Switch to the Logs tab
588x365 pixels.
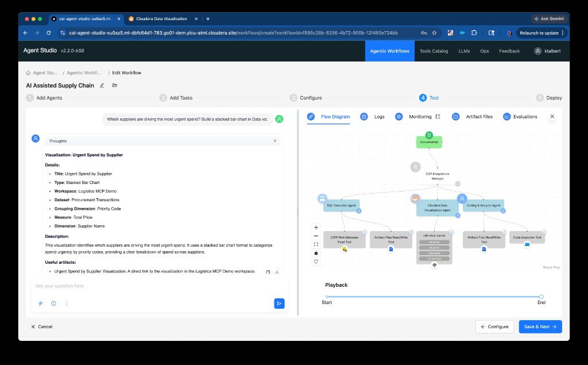point(372,117)
